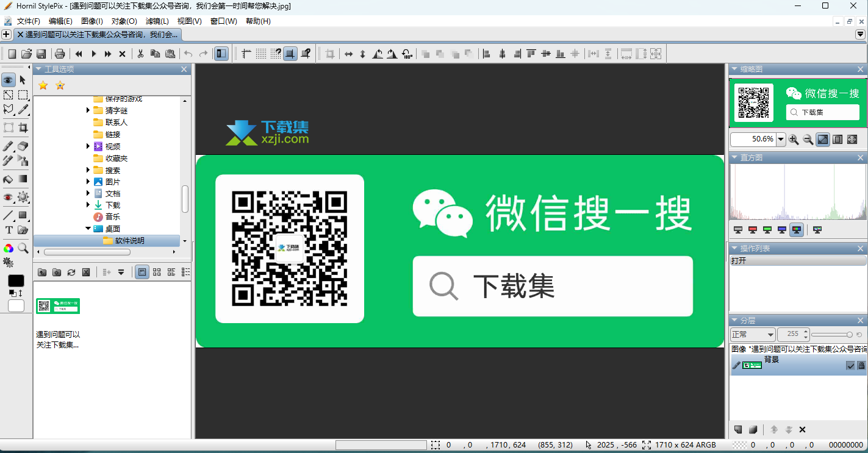Select the paint bucket fill tool
This screenshot has height=453, width=868.
[x=9, y=179]
